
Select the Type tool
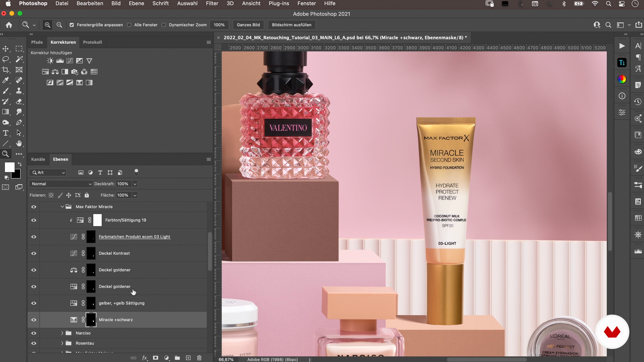tap(6, 133)
